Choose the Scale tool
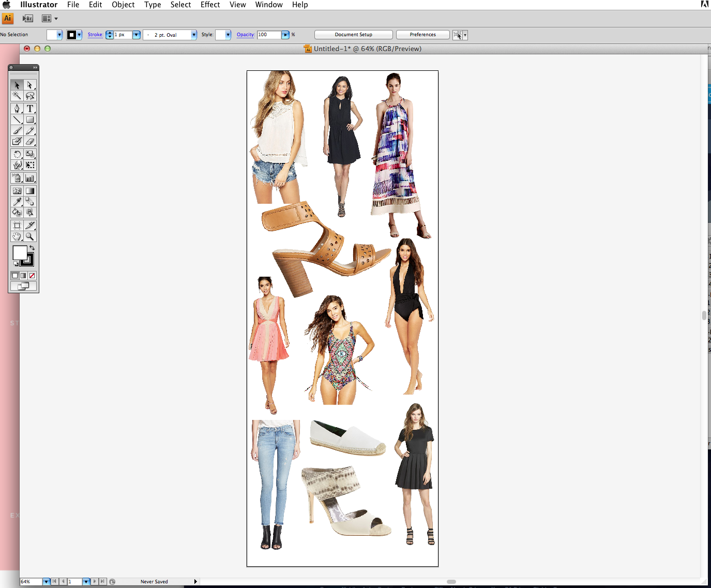The width and height of the screenshot is (711, 588). 30,154
